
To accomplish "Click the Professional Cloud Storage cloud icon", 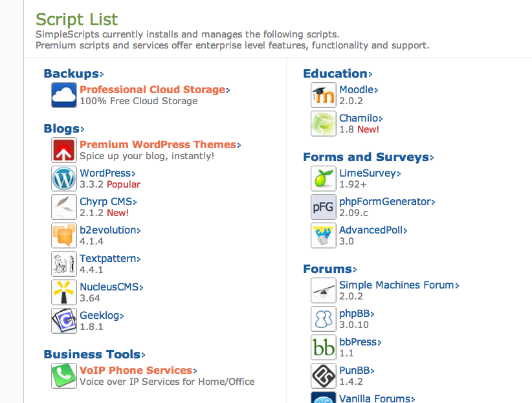I will point(64,95).
